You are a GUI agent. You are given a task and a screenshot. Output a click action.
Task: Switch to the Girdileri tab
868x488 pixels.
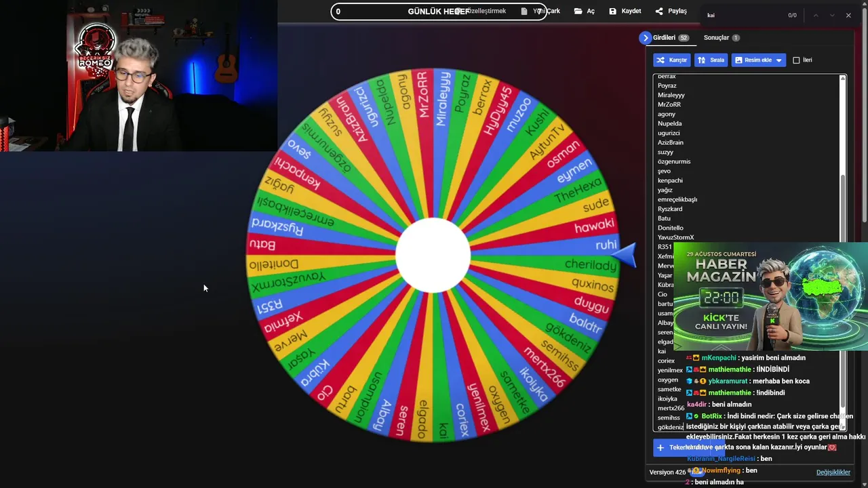pyautogui.click(x=671, y=38)
